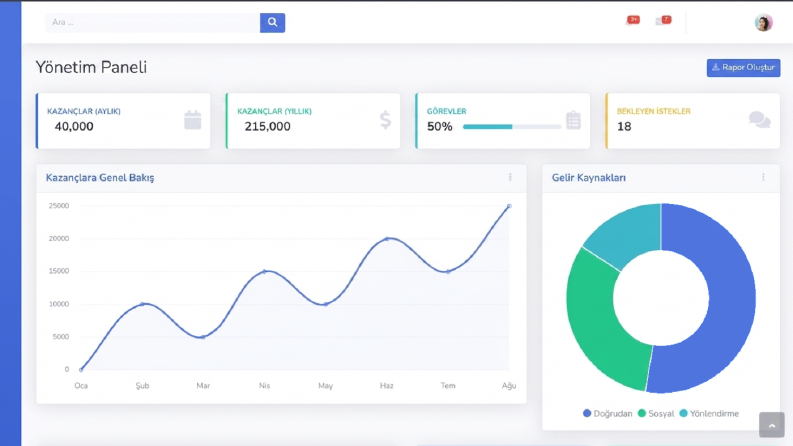Click the 25000 y-axis label
Image resolution: width=793 pixels, height=446 pixels.
click(59, 206)
